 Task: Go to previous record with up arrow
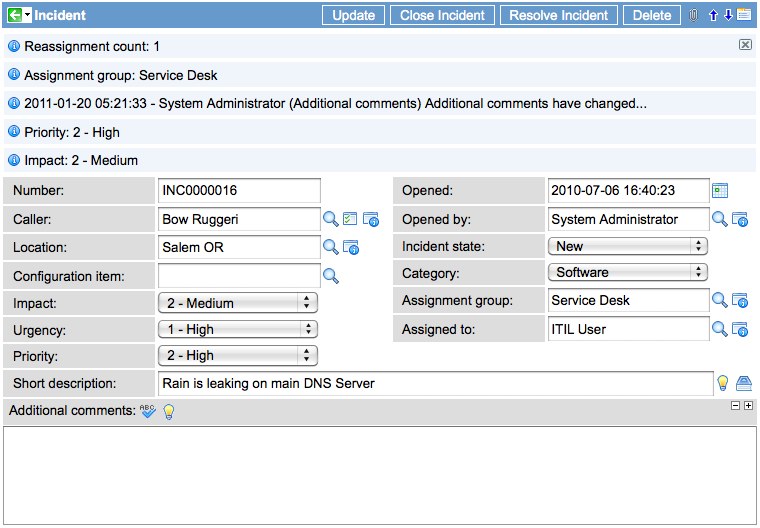713,15
